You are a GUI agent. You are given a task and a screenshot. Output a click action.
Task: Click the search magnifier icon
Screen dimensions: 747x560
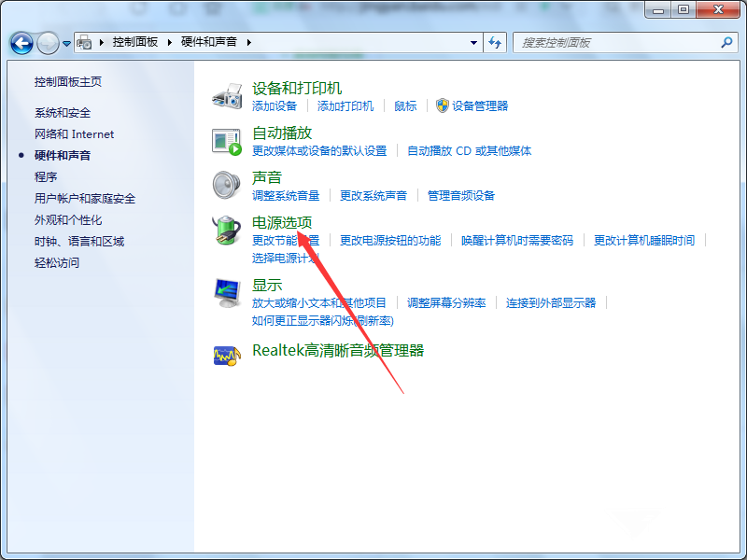(726, 42)
